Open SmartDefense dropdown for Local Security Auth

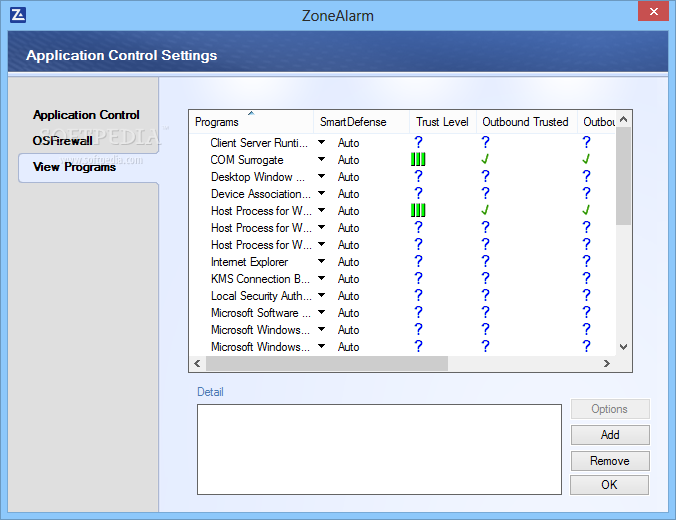321,295
